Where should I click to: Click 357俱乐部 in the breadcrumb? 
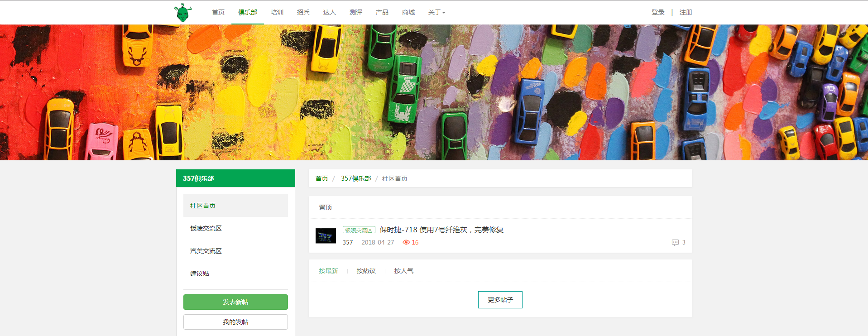356,178
